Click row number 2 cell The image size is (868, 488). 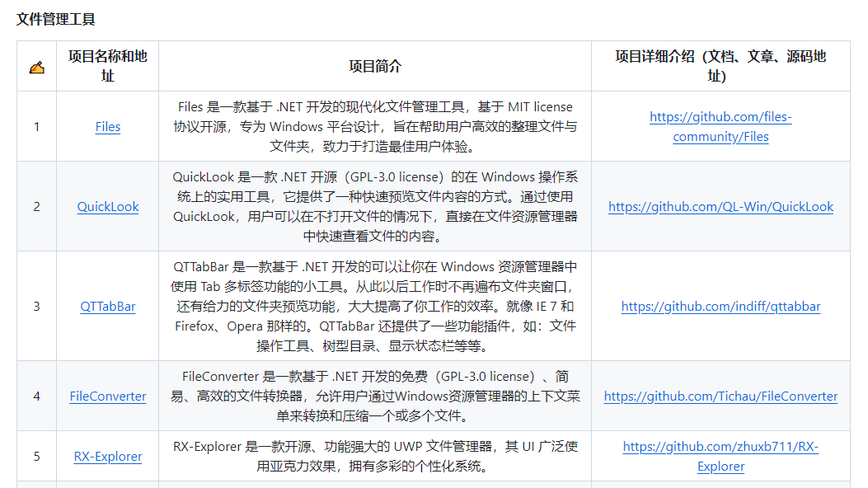pyautogui.click(x=36, y=206)
